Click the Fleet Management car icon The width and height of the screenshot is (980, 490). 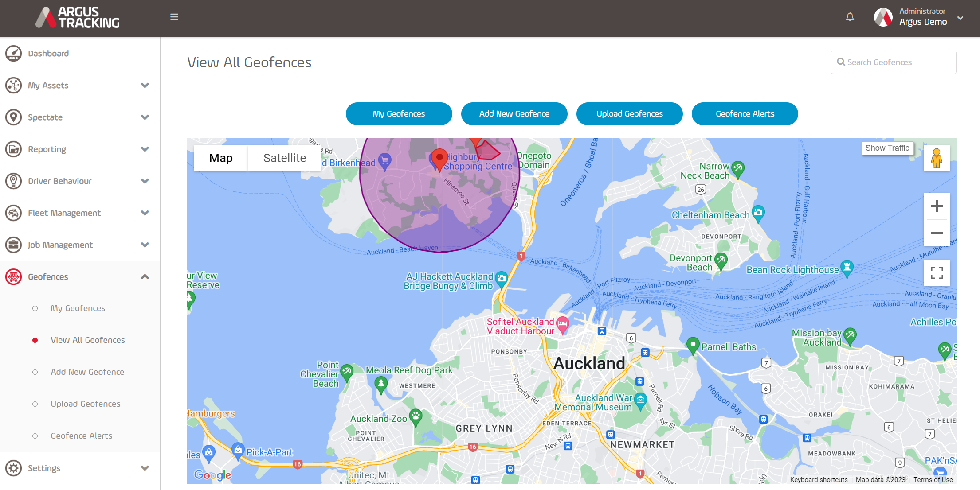click(x=13, y=213)
